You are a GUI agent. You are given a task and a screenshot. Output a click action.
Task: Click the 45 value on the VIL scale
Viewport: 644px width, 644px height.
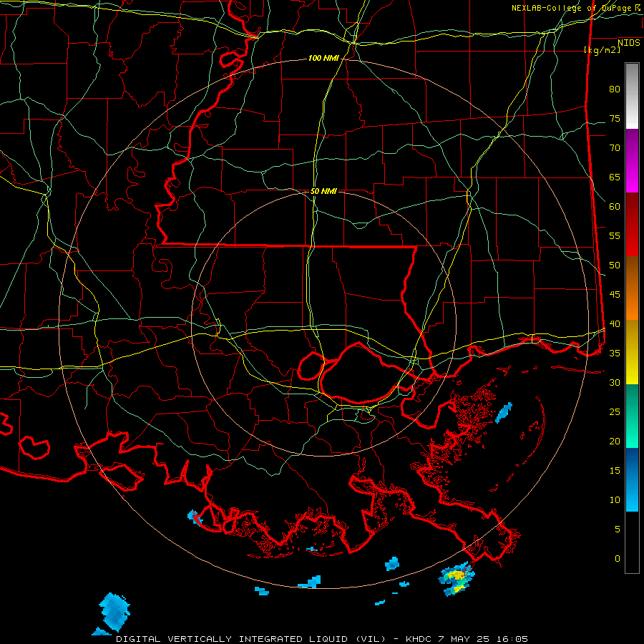click(x=615, y=295)
